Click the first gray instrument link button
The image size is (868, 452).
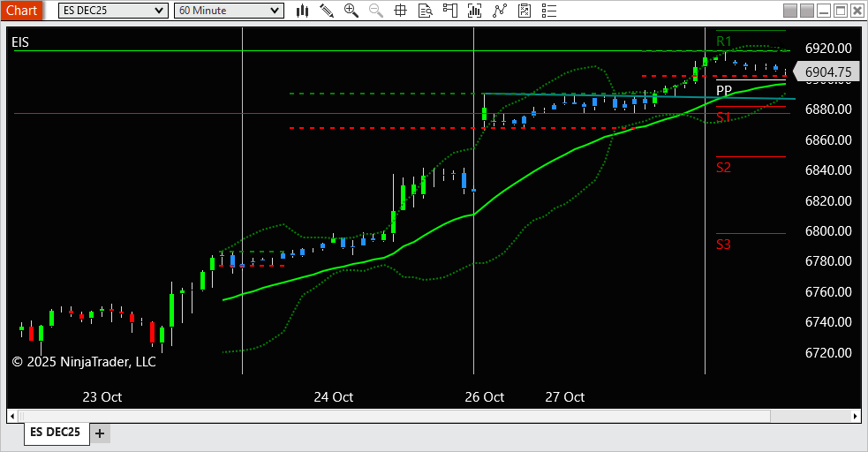tap(790, 11)
